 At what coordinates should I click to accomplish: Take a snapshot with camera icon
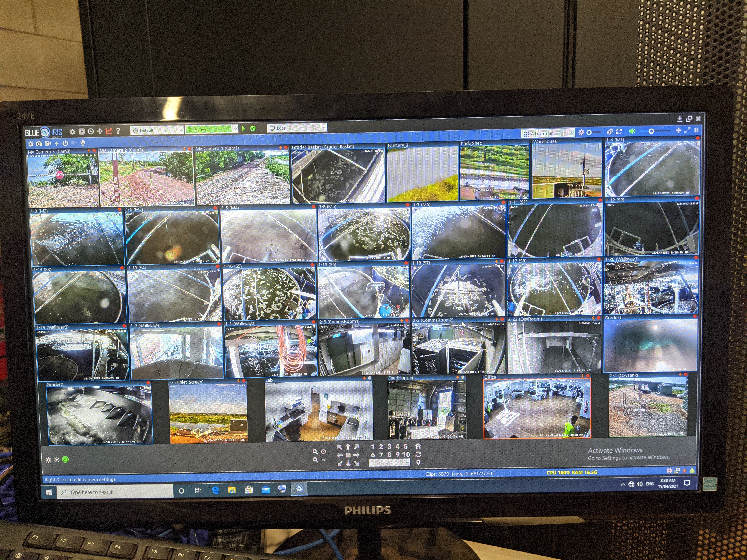(x=39, y=144)
